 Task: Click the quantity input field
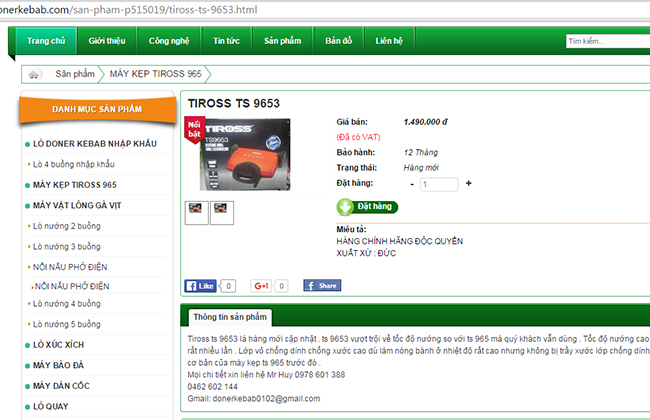pos(439,184)
